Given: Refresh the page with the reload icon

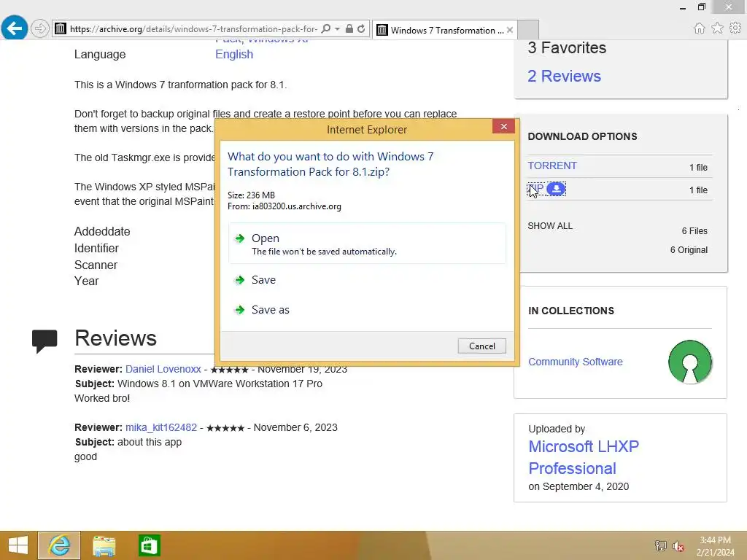Looking at the screenshot, I should 361,28.
